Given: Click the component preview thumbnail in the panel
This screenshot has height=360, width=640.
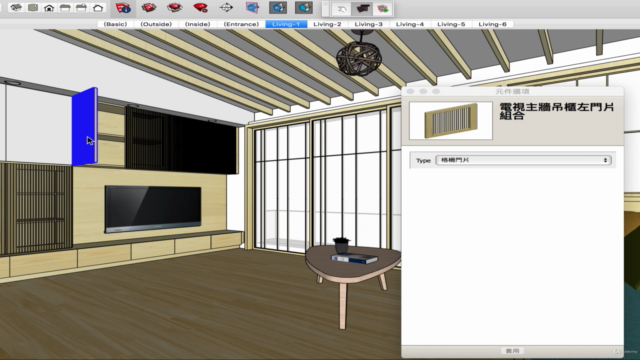Looking at the screenshot, I should (x=451, y=121).
